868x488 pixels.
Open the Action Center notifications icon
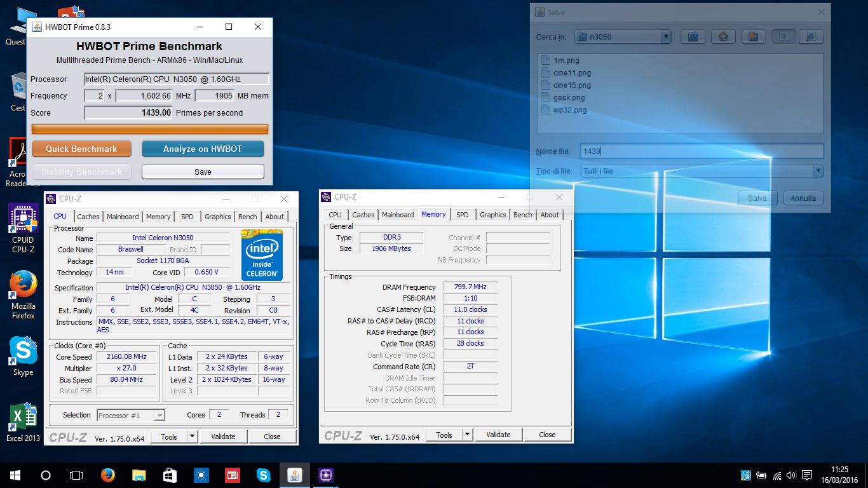coord(807,475)
